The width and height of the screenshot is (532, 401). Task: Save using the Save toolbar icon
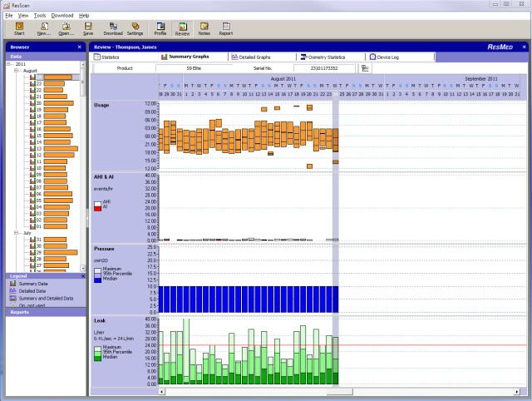88,29
